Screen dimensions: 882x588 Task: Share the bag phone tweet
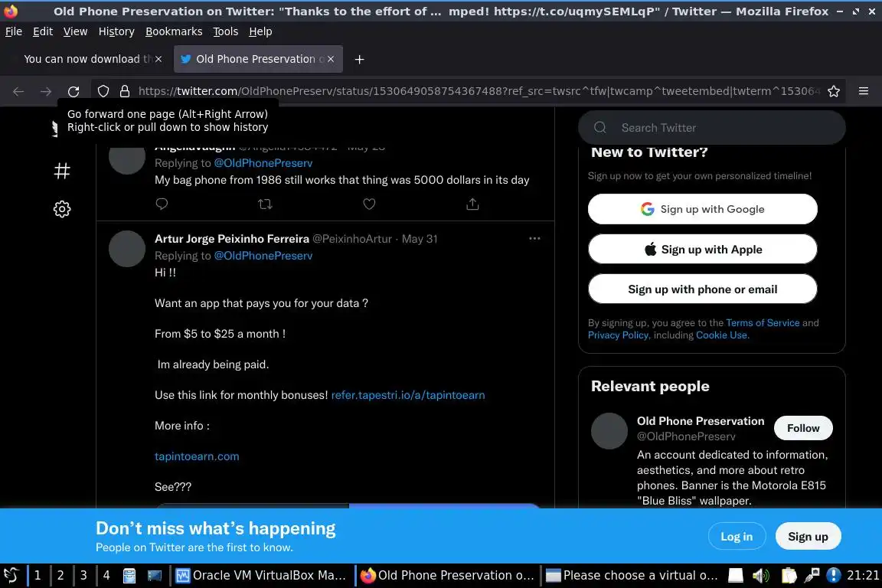click(472, 204)
